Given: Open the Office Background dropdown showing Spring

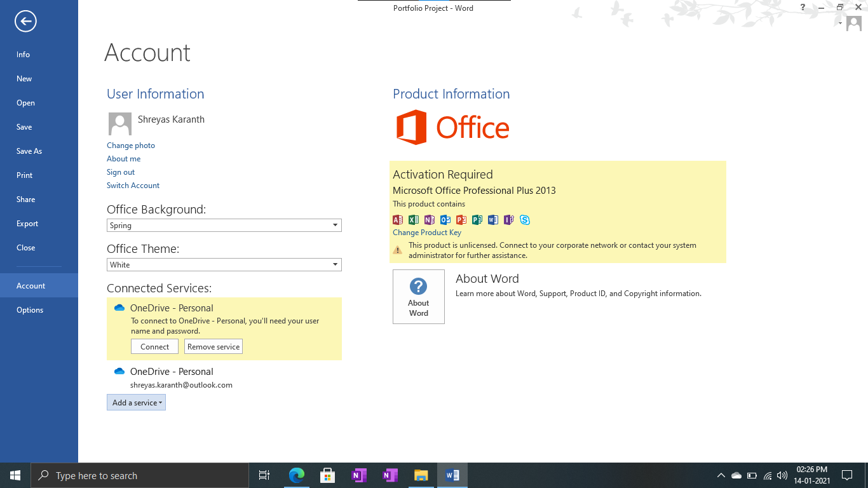Looking at the screenshot, I should tap(224, 226).
